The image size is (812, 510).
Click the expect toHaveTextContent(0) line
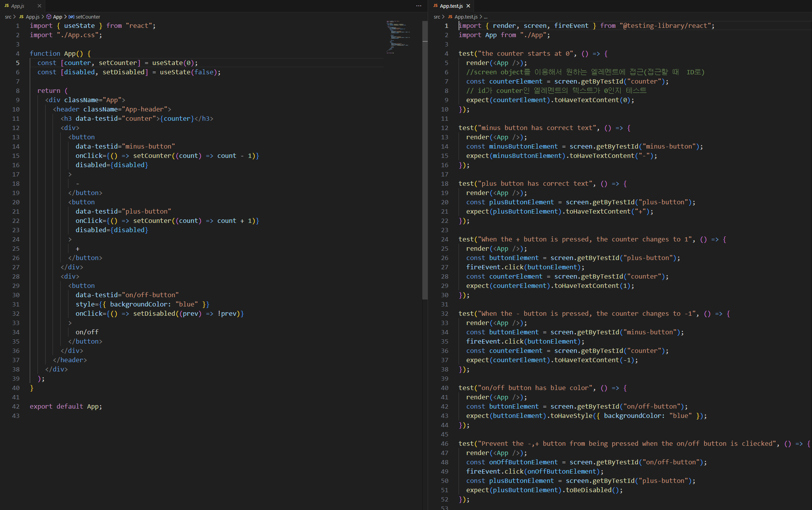pos(550,100)
